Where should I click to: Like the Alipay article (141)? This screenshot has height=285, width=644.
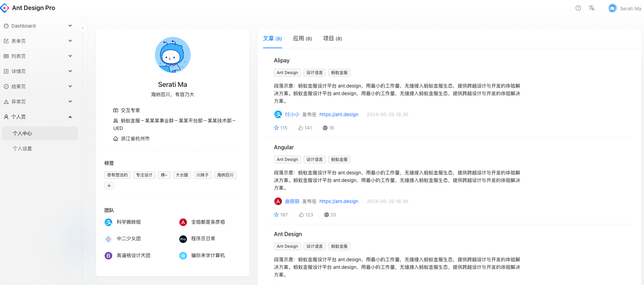[x=301, y=128]
